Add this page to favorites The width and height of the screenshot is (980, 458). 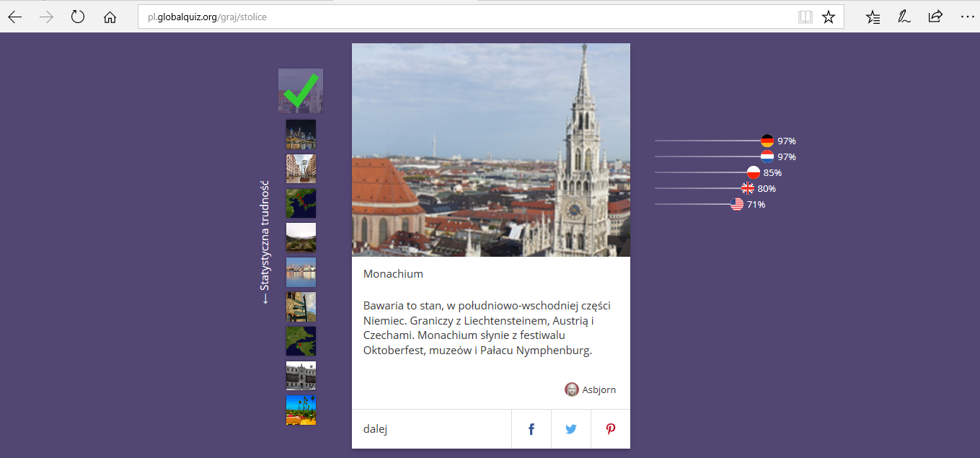[x=829, y=17]
